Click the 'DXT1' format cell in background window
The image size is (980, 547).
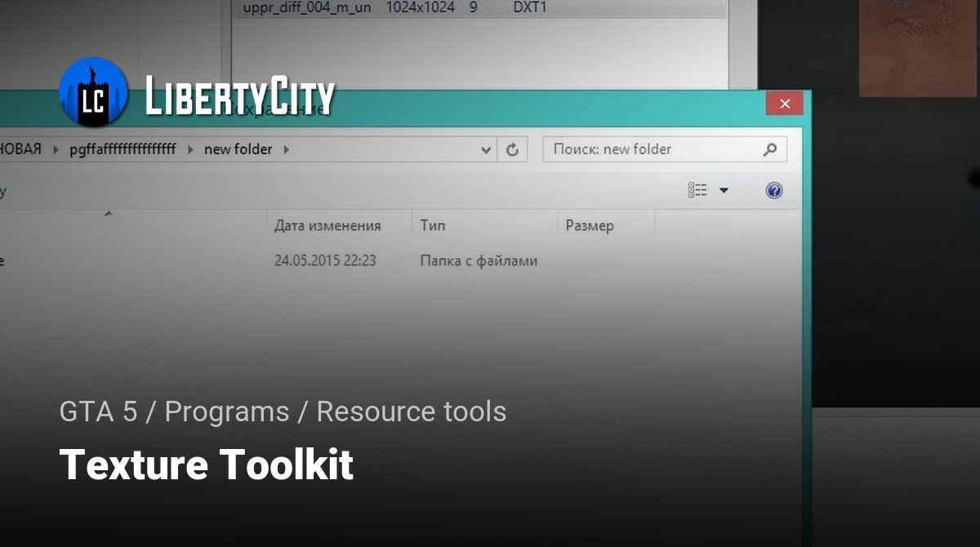pyautogui.click(x=530, y=8)
